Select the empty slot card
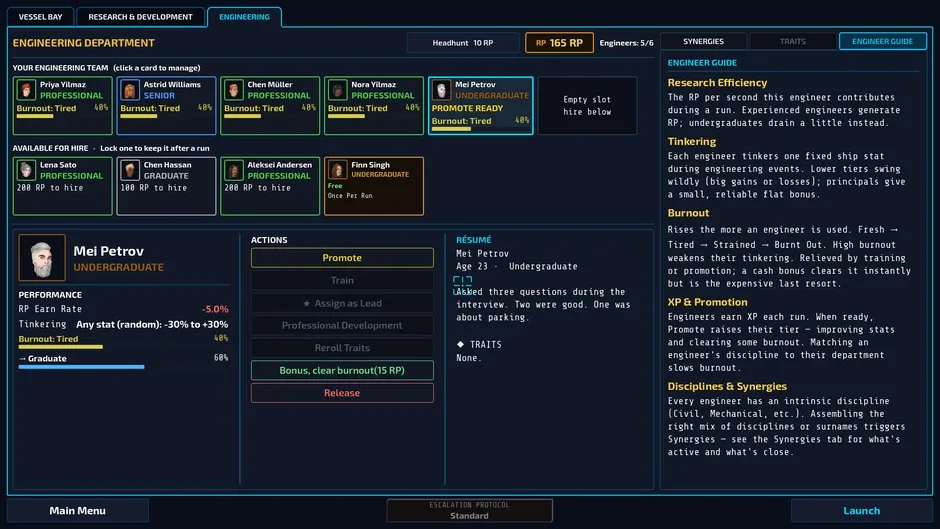 pos(588,106)
